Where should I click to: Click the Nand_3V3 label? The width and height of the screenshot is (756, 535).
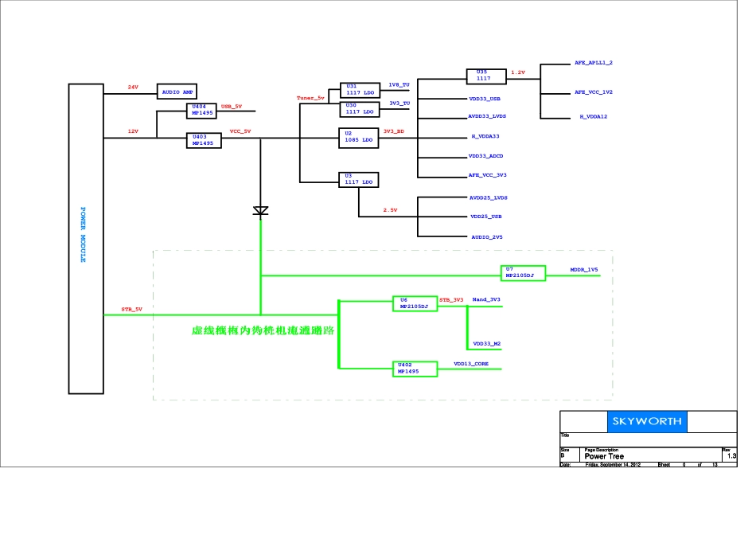[x=486, y=299]
